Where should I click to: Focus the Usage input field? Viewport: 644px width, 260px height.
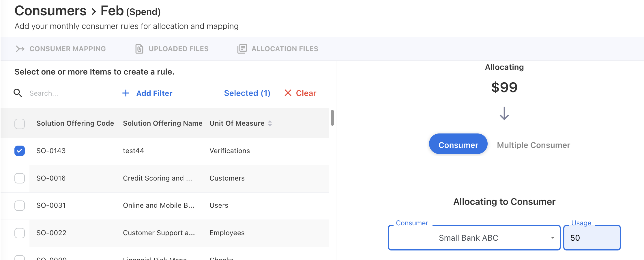tap(591, 238)
